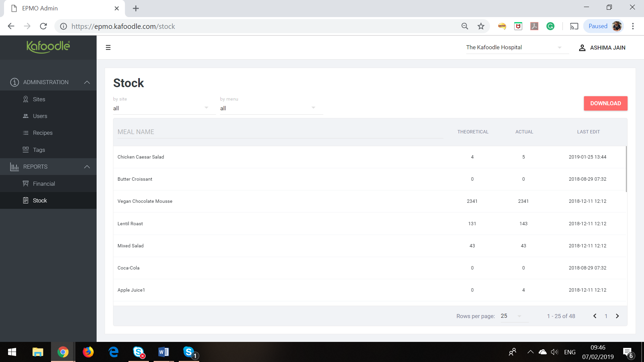Click the McAfee extension icon
Screen dimensions: 644x362
click(518, 26)
